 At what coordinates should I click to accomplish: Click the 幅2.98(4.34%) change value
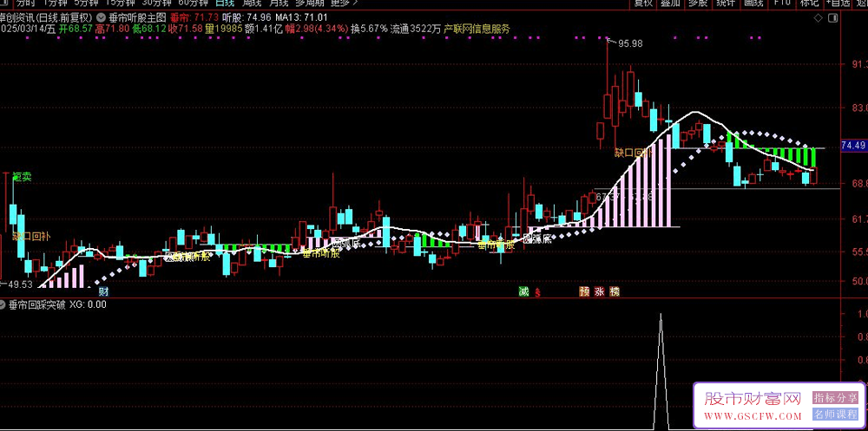coord(319,29)
